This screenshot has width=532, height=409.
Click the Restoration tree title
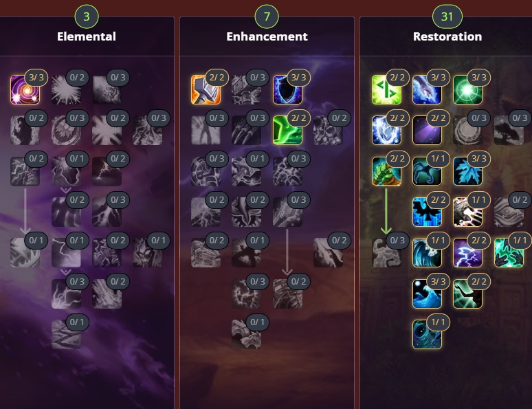pos(447,36)
